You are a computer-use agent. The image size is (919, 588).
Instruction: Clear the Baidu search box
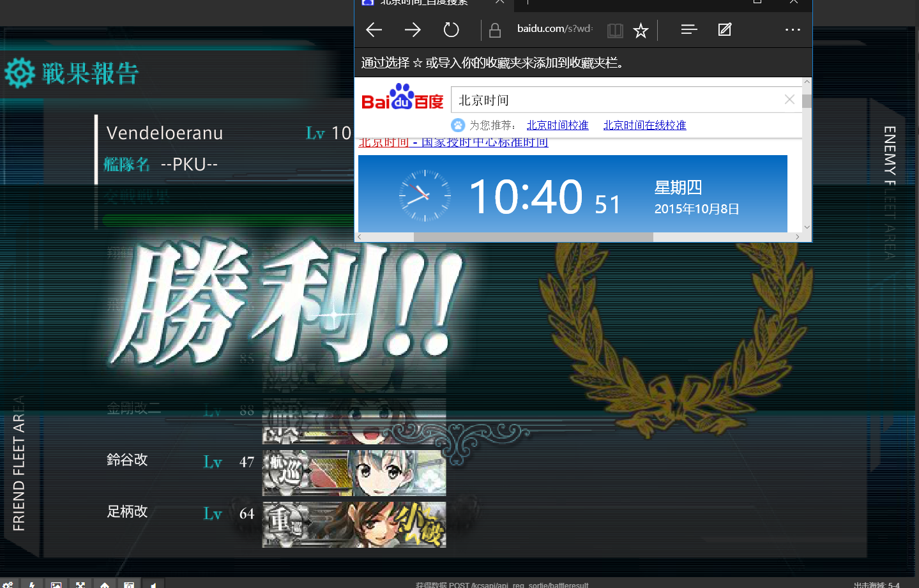coord(789,100)
